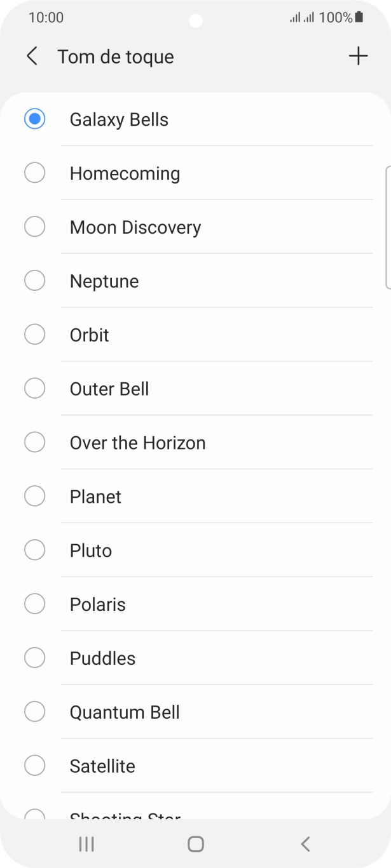Tap the add ringtone plus icon
Image resolution: width=391 pixels, height=868 pixels.
tap(358, 56)
